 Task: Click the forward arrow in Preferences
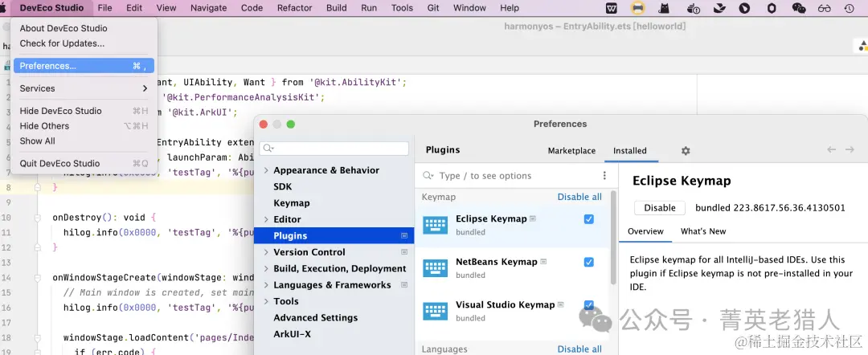[850, 150]
